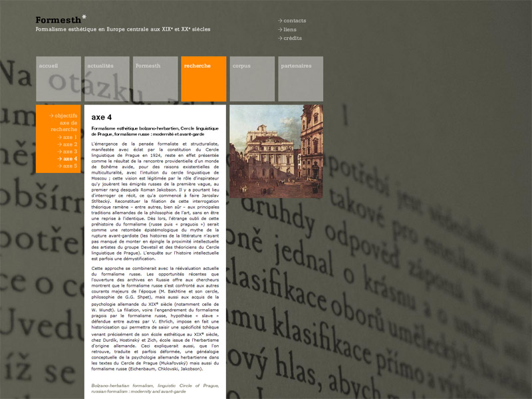
Task: Open axe 1 in the submenu
Action: [67, 138]
